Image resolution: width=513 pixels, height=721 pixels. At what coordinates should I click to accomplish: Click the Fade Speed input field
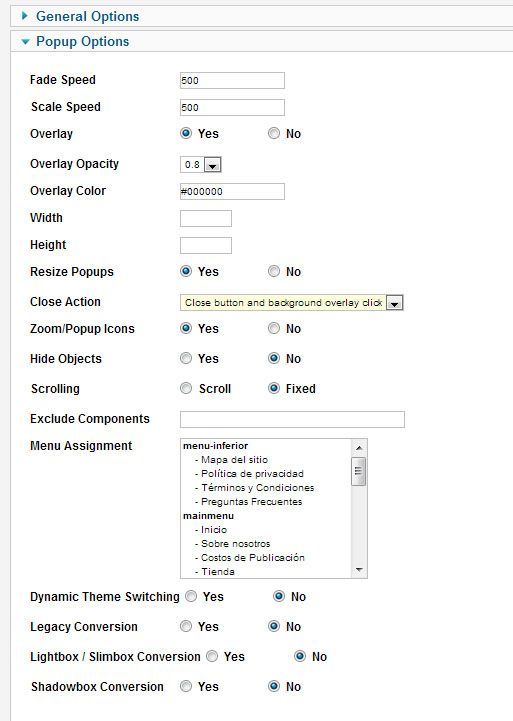pyautogui.click(x=232, y=80)
